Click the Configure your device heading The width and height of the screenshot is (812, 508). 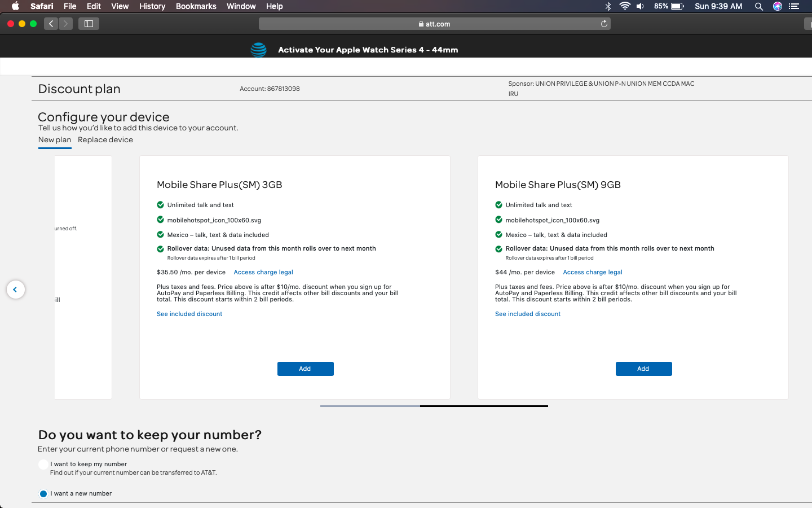pyautogui.click(x=104, y=117)
